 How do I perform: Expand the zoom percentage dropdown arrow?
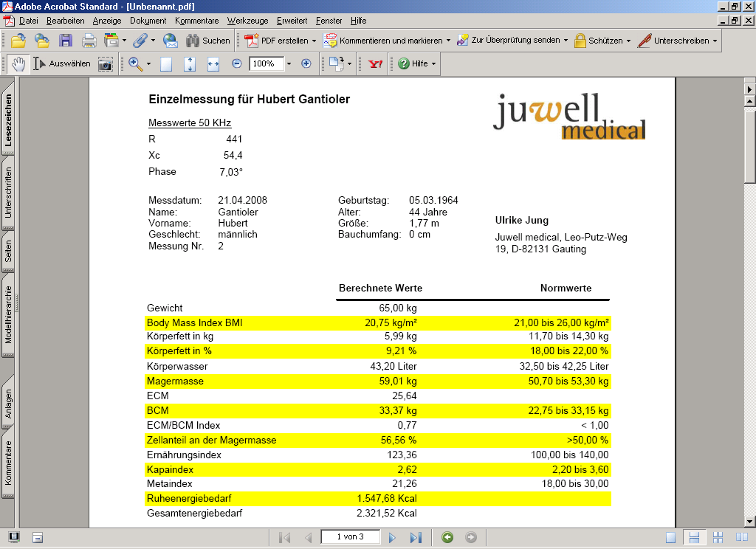click(289, 63)
